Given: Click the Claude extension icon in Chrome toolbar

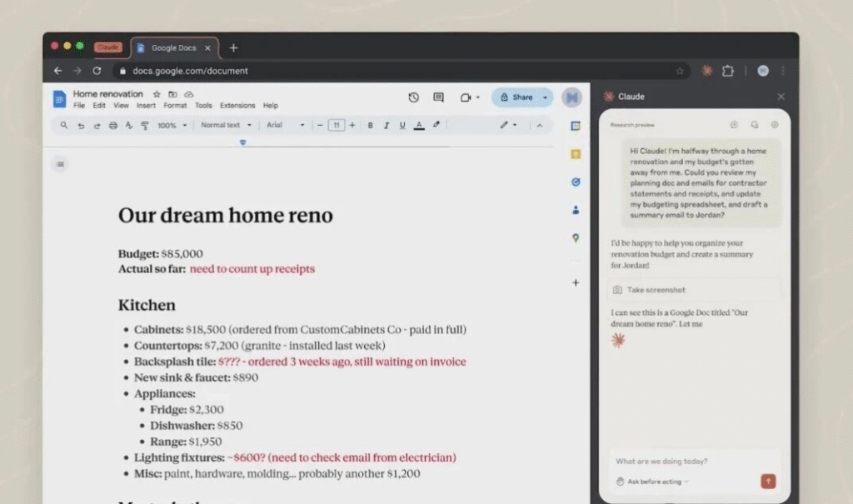Looking at the screenshot, I should (706, 71).
